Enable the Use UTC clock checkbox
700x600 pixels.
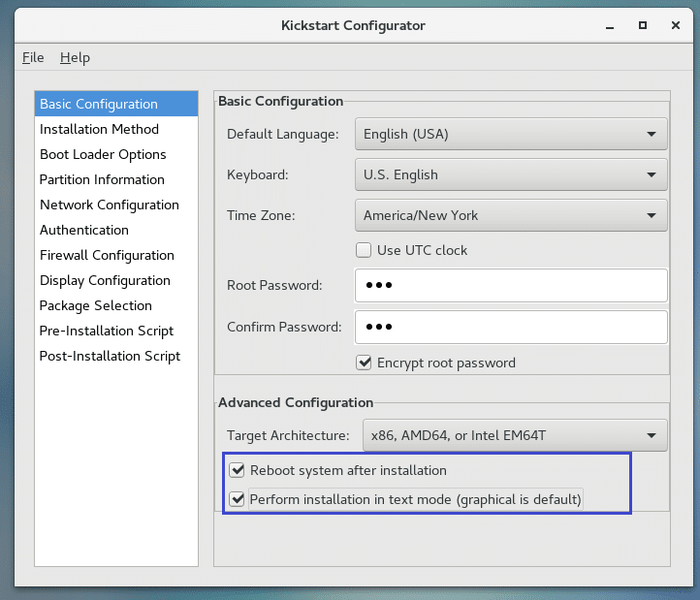point(365,250)
